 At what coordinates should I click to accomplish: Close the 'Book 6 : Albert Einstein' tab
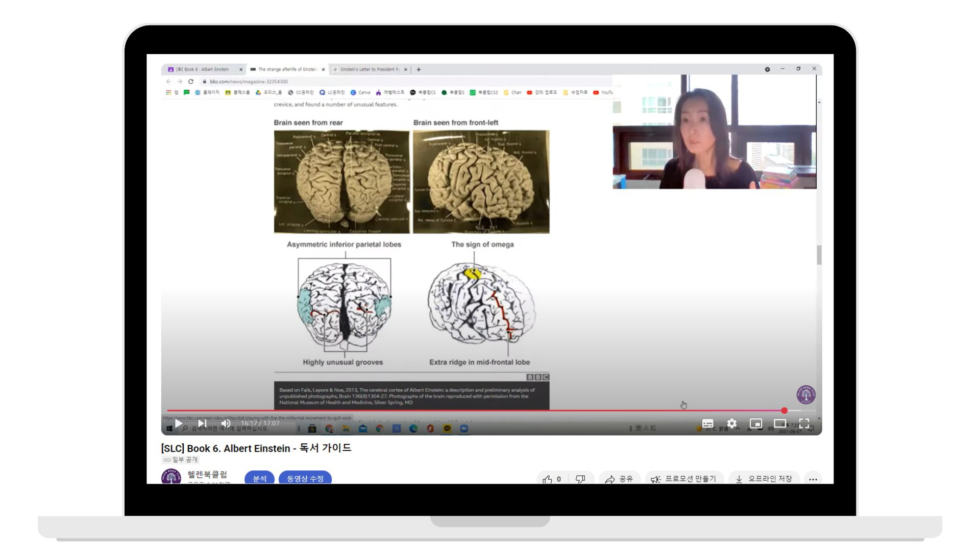pyautogui.click(x=241, y=69)
